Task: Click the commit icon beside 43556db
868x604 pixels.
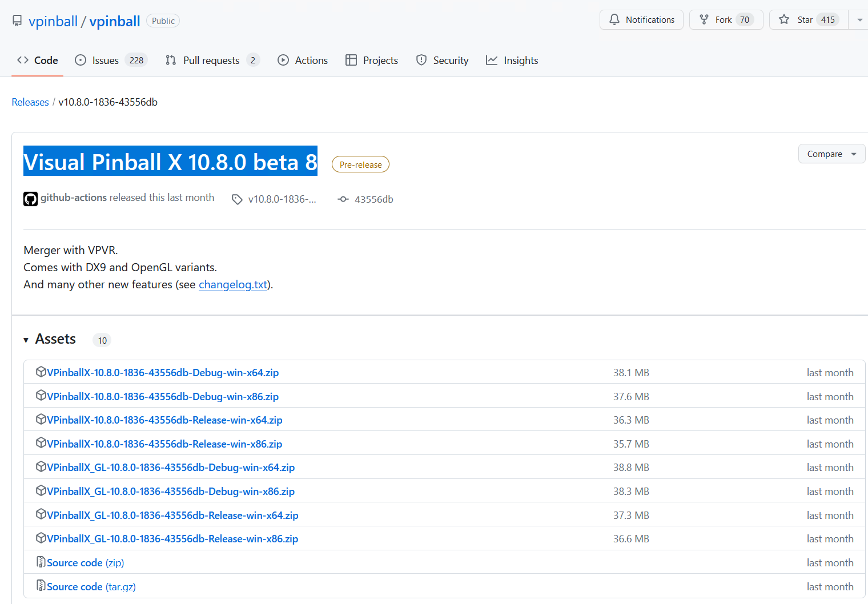Action: (343, 199)
